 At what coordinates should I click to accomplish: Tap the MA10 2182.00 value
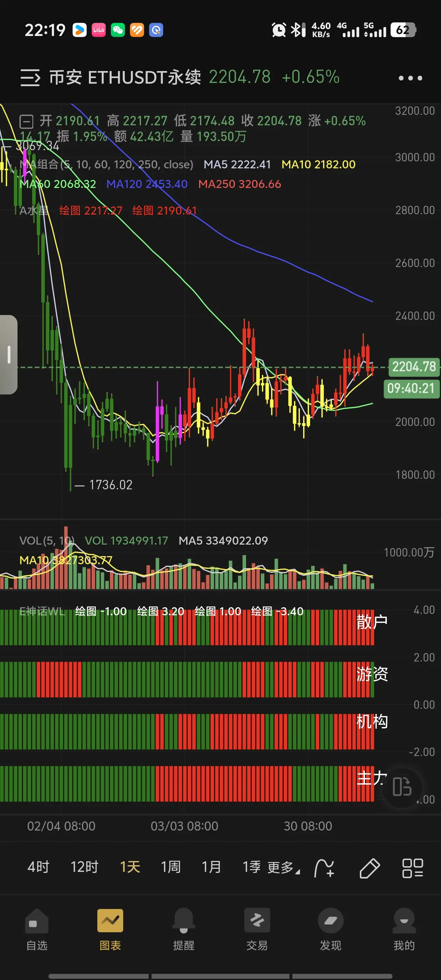pos(318,164)
